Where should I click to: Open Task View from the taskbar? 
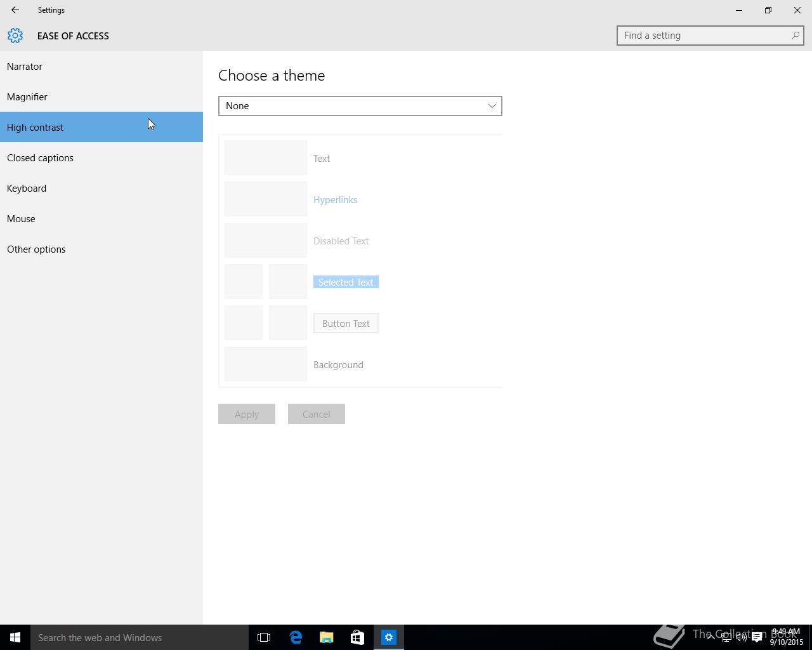click(x=264, y=637)
